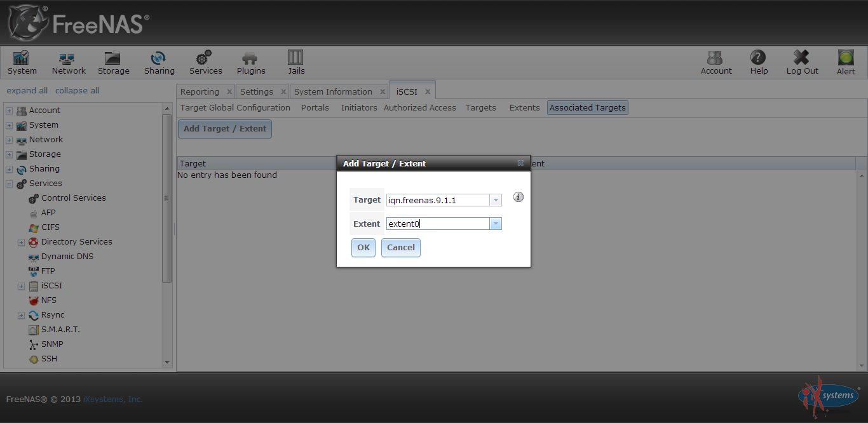Select FTP service in the tree
Screen dimensions: 868x423
tap(48, 271)
